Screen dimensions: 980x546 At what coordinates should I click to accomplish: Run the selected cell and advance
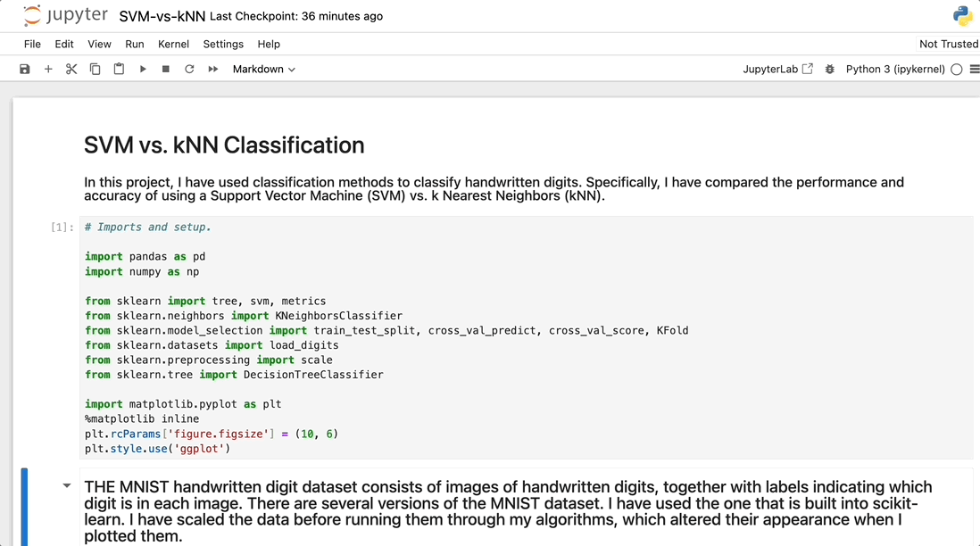tap(143, 70)
